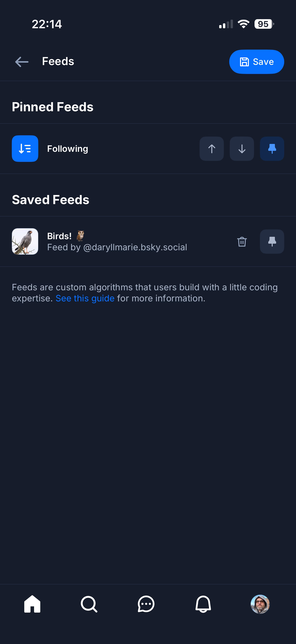Tap the Wi-Fi status icon

pyautogui.click(x=243, y=24)
